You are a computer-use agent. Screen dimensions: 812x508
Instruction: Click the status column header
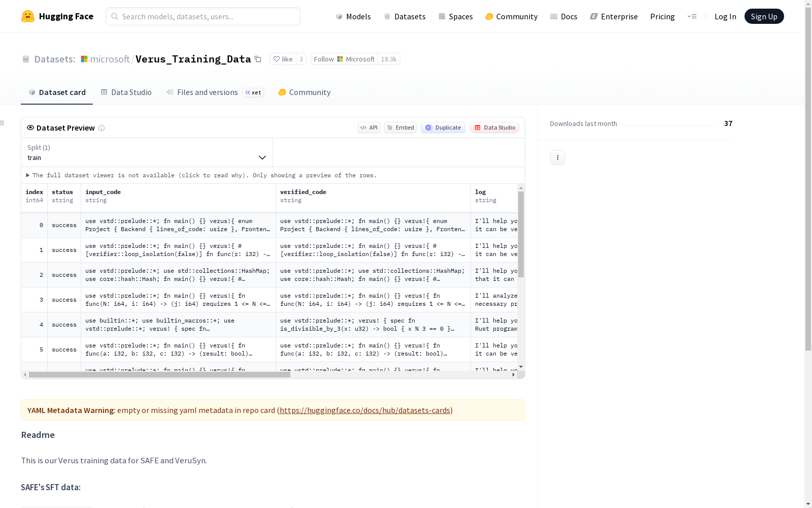coord(64,198)
